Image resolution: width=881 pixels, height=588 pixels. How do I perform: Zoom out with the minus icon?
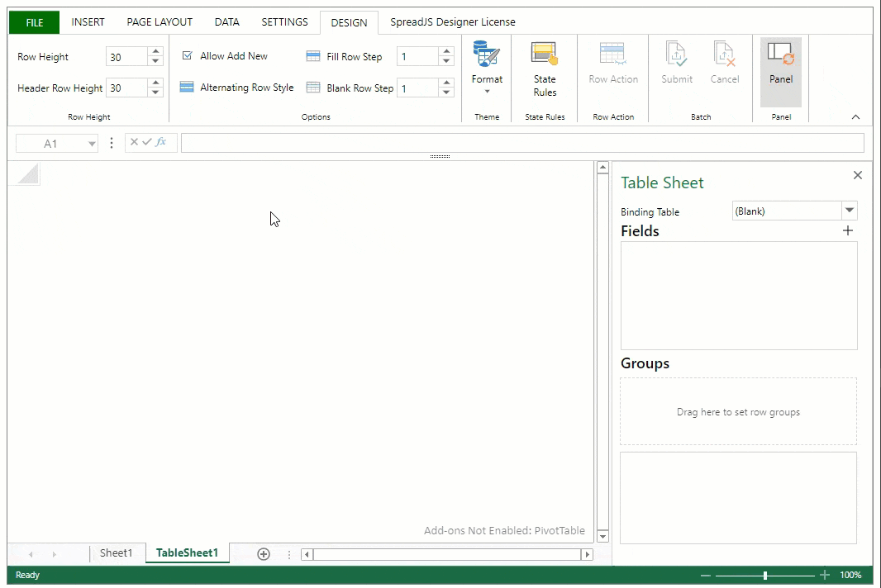click(705, 575)
